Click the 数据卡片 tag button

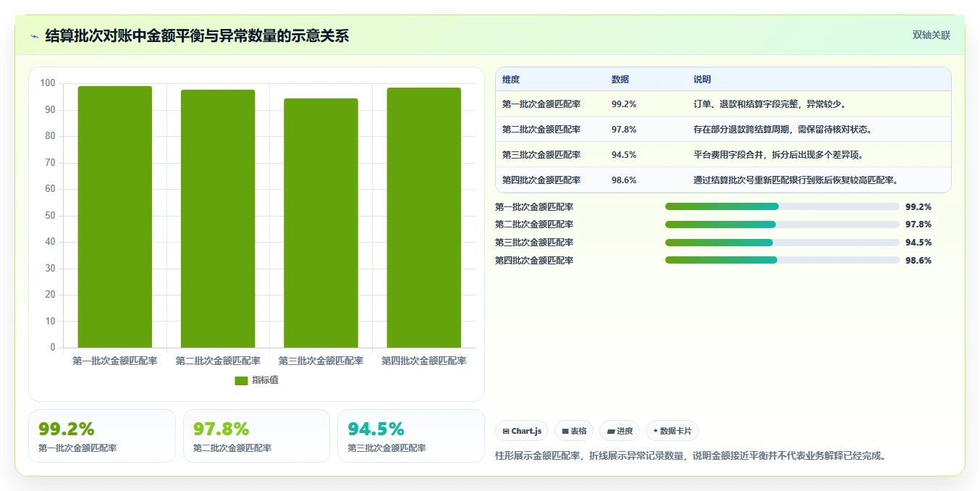tap(672, 431)
